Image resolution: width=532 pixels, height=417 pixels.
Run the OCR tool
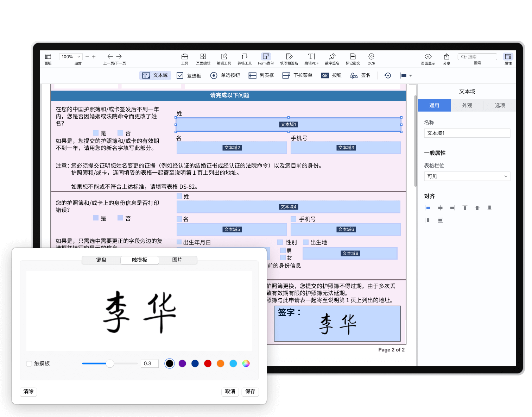[x=372, y=57]
